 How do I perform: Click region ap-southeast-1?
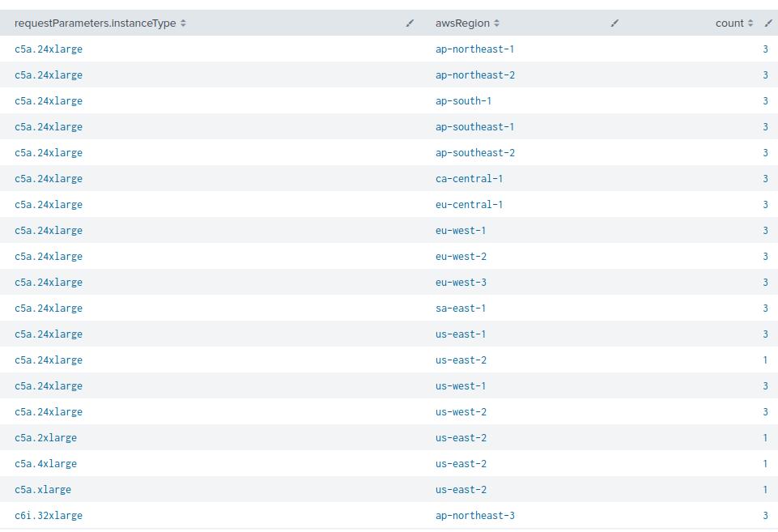[x=475, y=126]
